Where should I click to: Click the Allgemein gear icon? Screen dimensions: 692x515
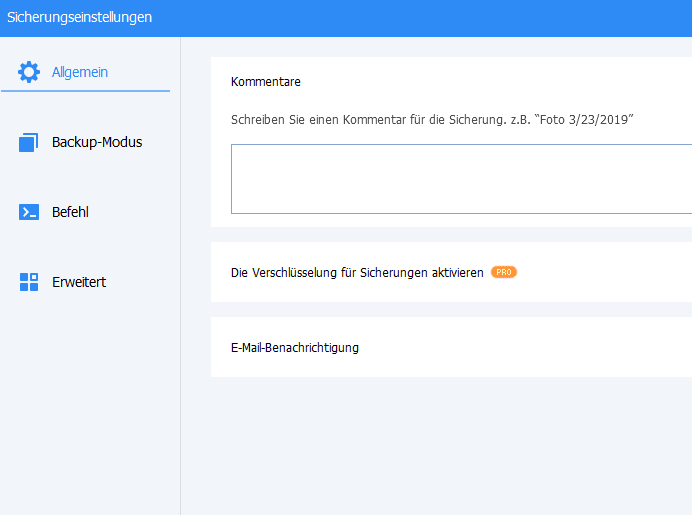[x=29, y=72]
